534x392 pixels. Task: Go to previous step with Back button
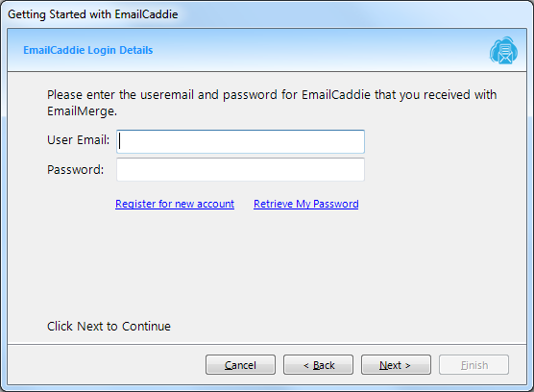[x=318, y=365]
